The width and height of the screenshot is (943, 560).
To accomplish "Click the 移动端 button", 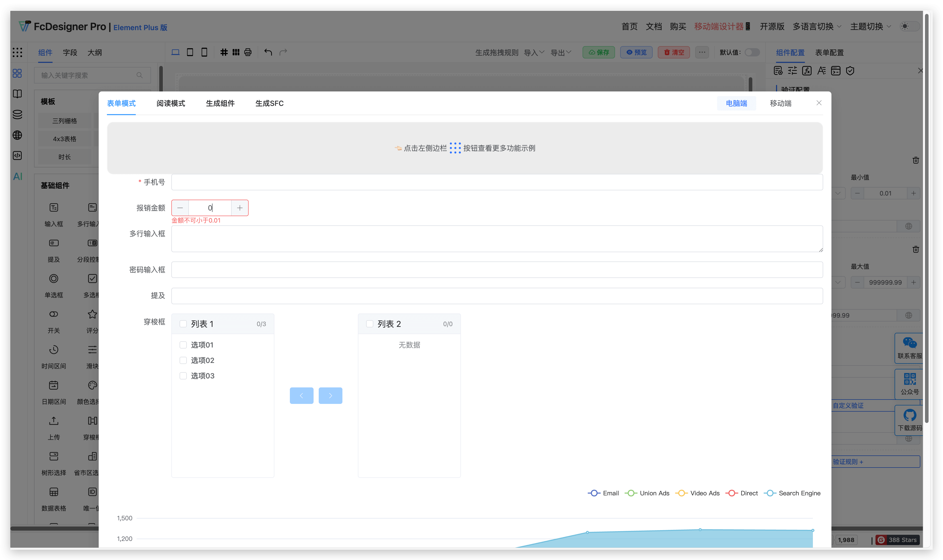I will [780, 103].
